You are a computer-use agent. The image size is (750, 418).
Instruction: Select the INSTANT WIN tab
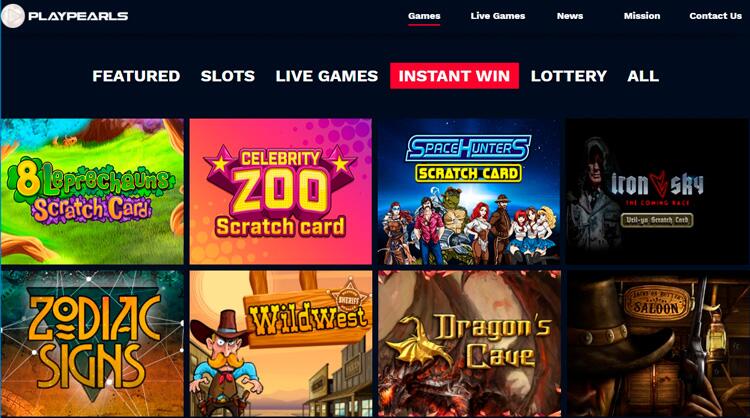coord(454,76)
